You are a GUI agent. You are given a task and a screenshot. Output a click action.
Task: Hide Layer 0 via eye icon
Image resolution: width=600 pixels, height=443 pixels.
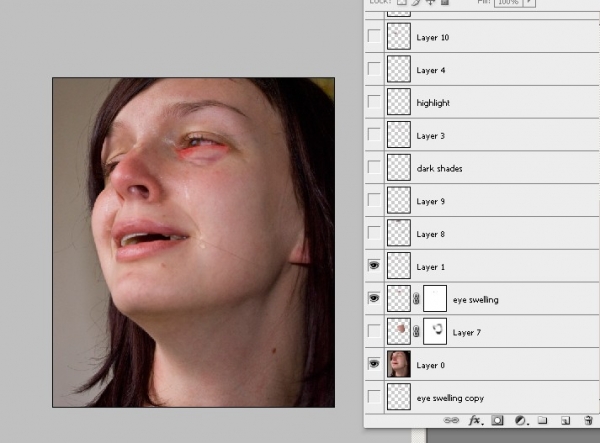(374, 363)
